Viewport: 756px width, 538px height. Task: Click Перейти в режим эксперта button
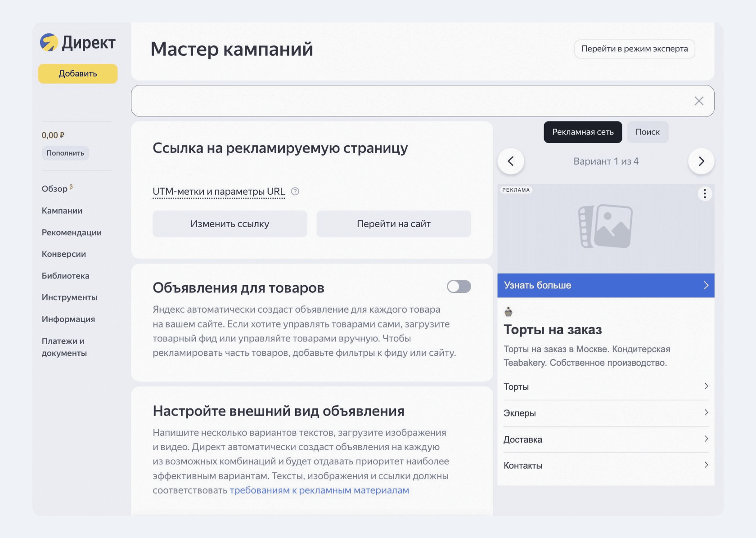click(634, 49)
